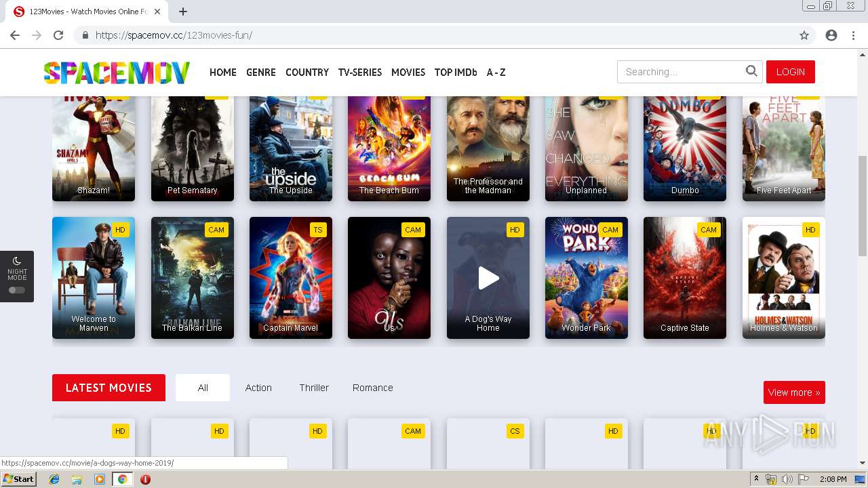
Task: Open a new browser tab
Action: coord(183,12)
